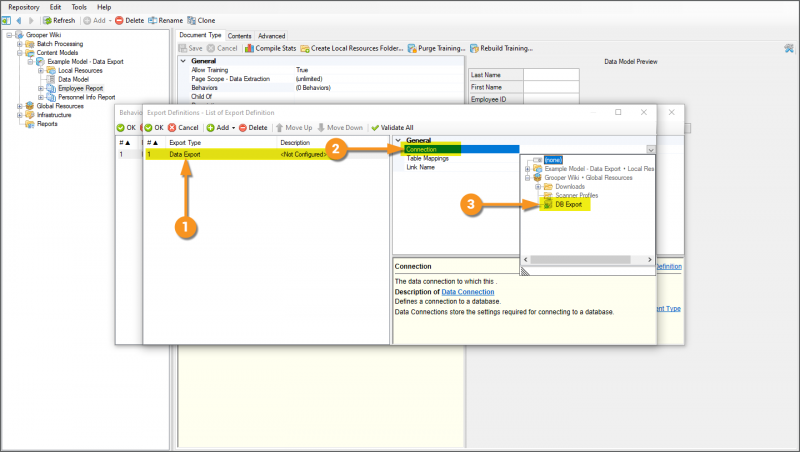
Task: Collapse Grooper Wiki Global Resources node in dropdown
Action: 528,178
